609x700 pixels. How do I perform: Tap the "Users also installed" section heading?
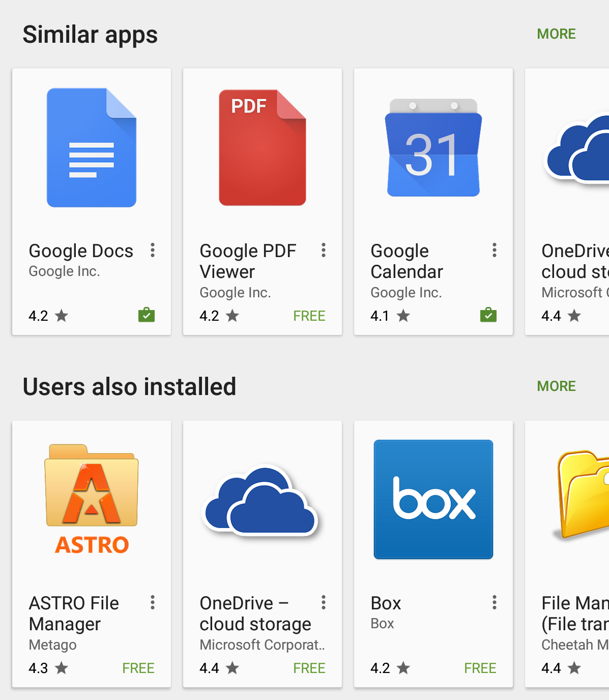[129, 386]
